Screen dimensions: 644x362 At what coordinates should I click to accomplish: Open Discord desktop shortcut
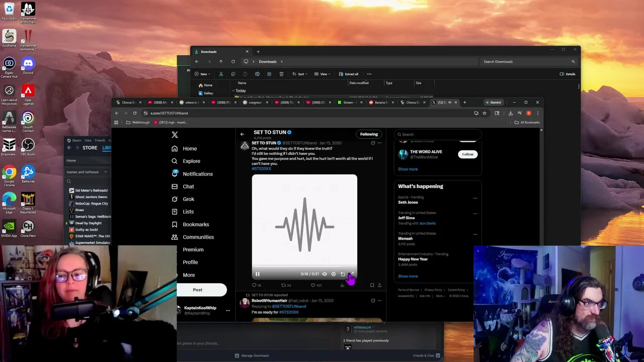point(28,66)
